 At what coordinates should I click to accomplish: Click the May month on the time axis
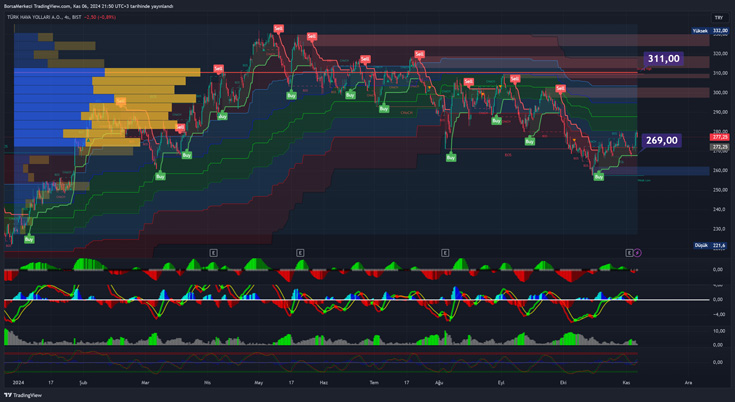[x=259, y=382]
